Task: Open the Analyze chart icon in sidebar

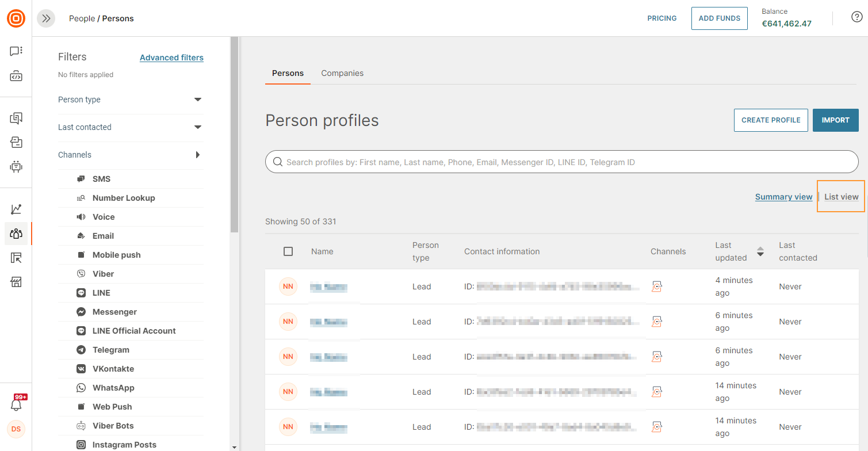Action: 16,209
